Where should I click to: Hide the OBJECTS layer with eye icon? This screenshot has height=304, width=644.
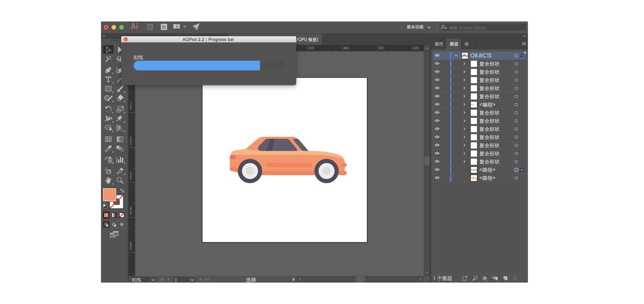[437, 56]
